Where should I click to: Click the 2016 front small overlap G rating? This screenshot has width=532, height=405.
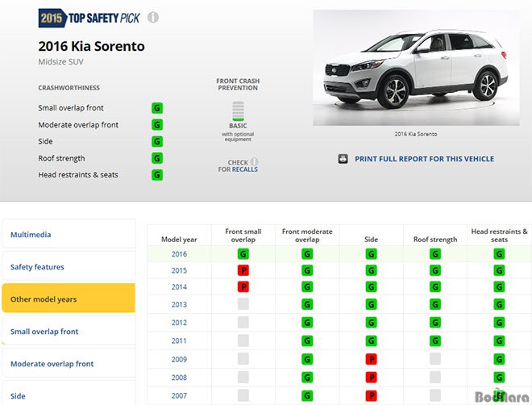[x=243, y=254]
